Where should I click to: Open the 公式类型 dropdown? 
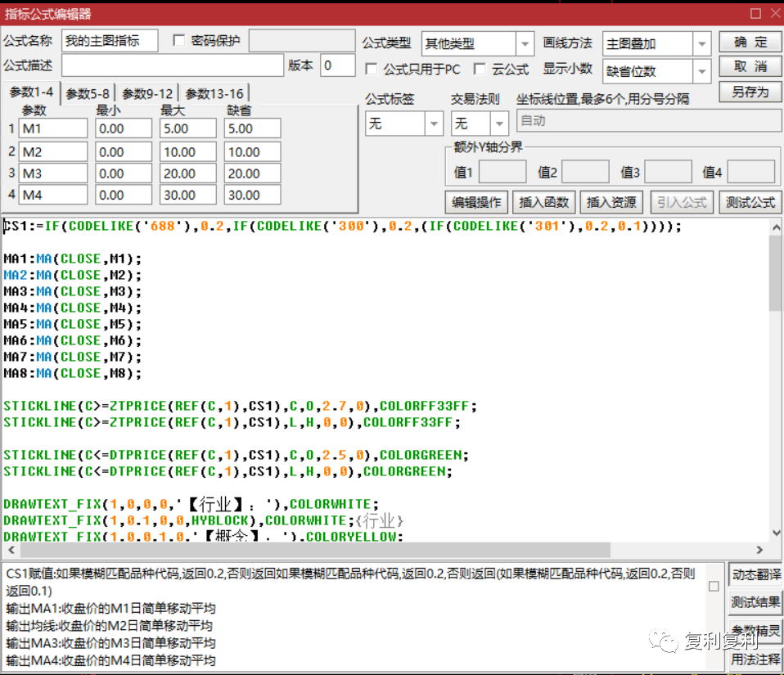(x=525, y=44)
